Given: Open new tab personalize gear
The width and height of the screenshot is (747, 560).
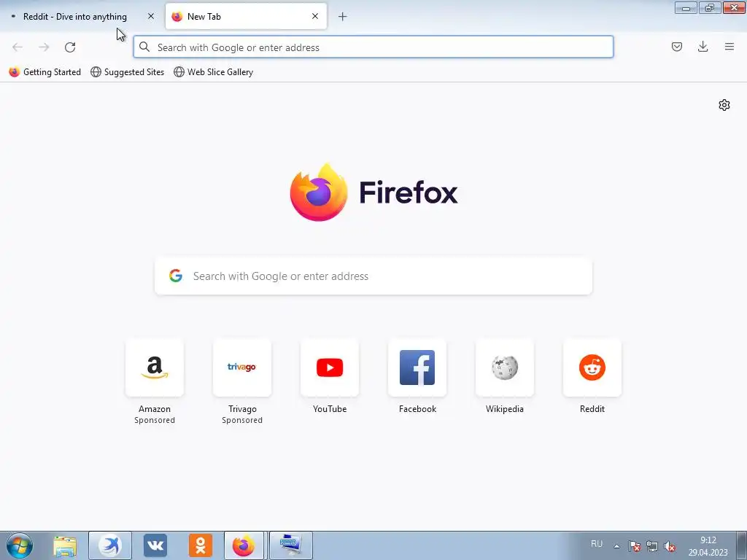Looking at the screenshot, I should pos(724,105).
